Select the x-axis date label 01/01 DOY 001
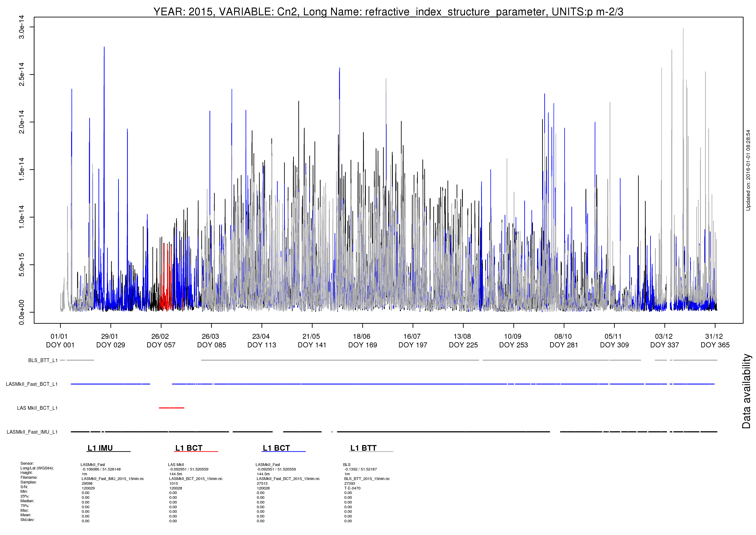This screenshot has width=756, height=535. (60, 341)
